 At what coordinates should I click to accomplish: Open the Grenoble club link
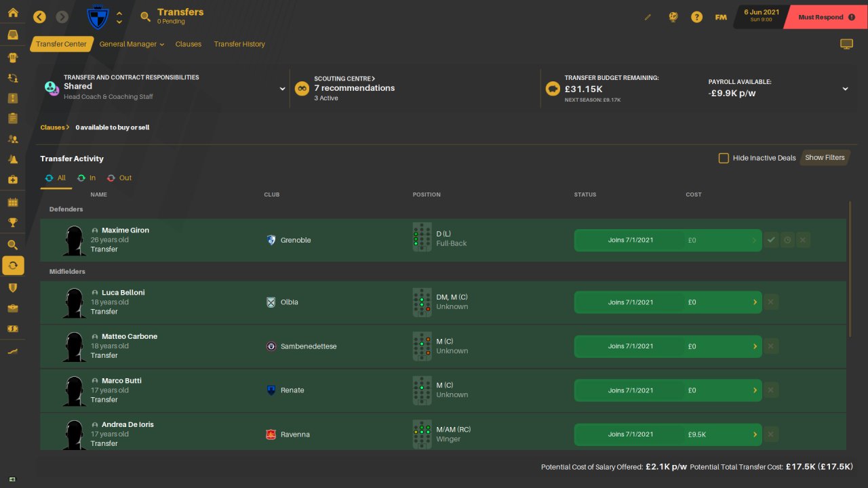click(296, 240)
